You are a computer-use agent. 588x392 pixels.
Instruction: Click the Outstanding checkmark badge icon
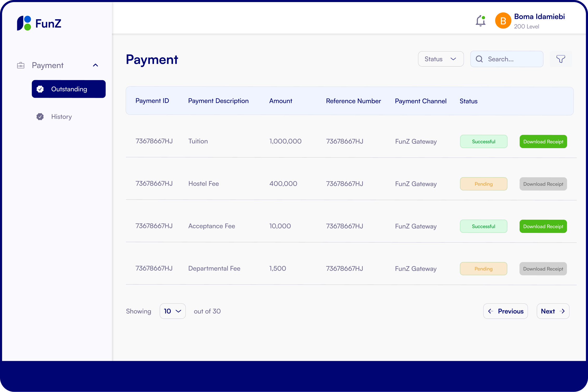click(40, 89)
